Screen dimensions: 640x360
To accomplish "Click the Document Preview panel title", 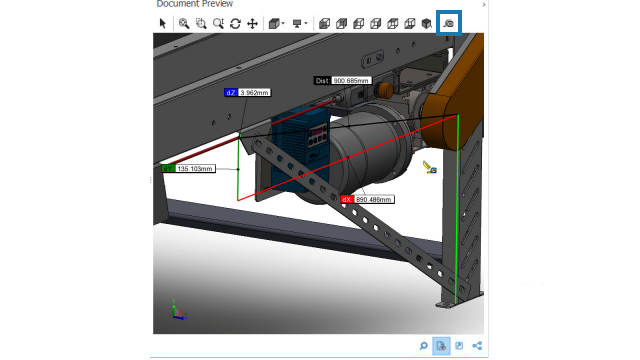I will tap(195, 4).
